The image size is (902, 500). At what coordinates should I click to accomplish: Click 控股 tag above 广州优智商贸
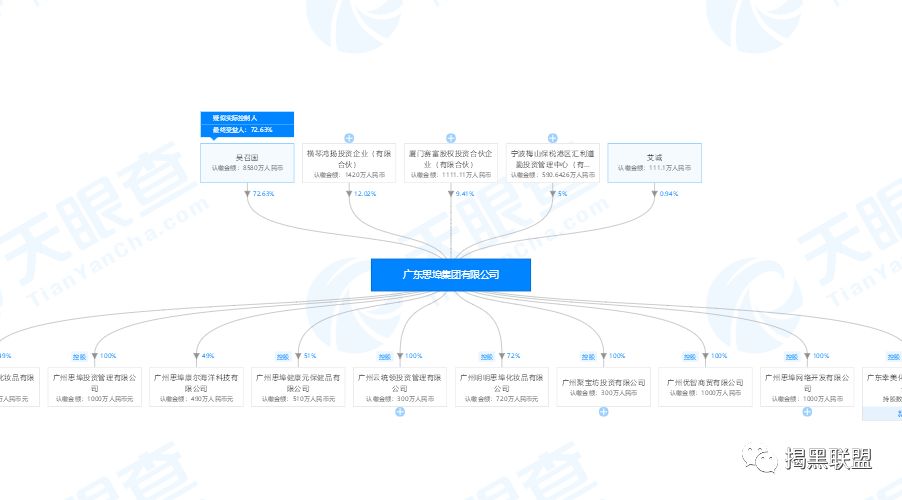tap(690, 357)
